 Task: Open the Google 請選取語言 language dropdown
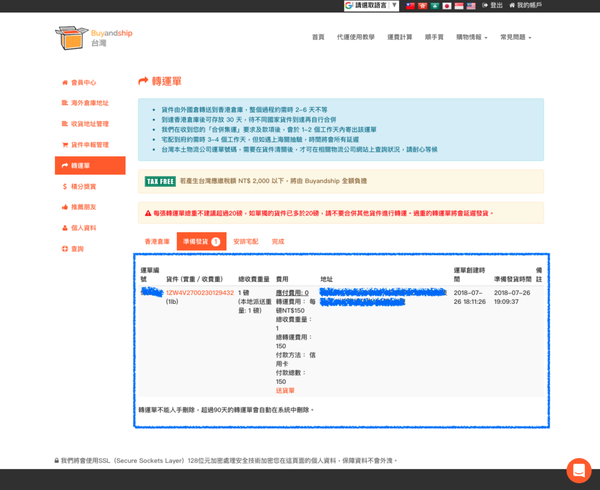point(371,6)
